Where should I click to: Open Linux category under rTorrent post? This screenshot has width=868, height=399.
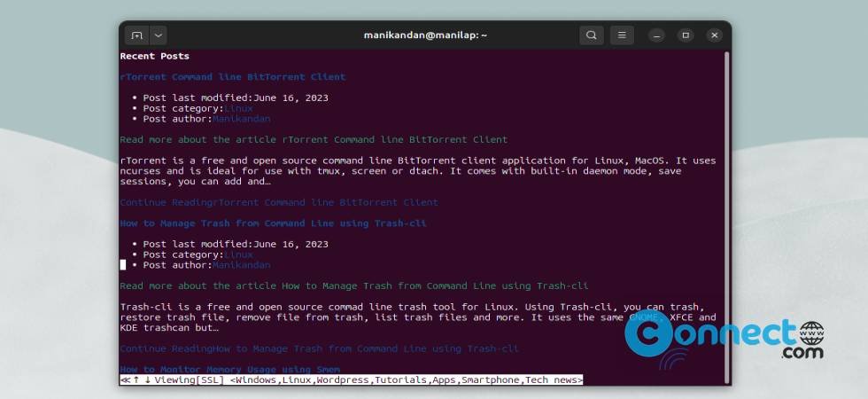click(238, 108)
